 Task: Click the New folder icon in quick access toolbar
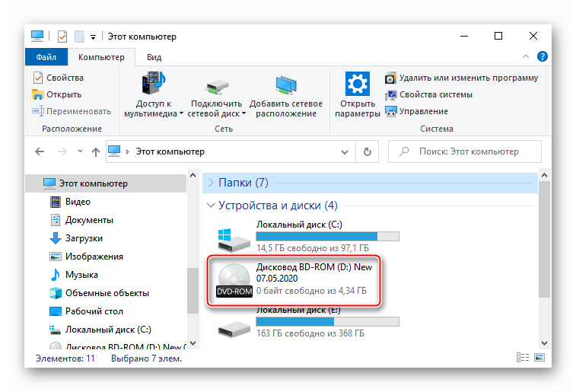(79, 37)
